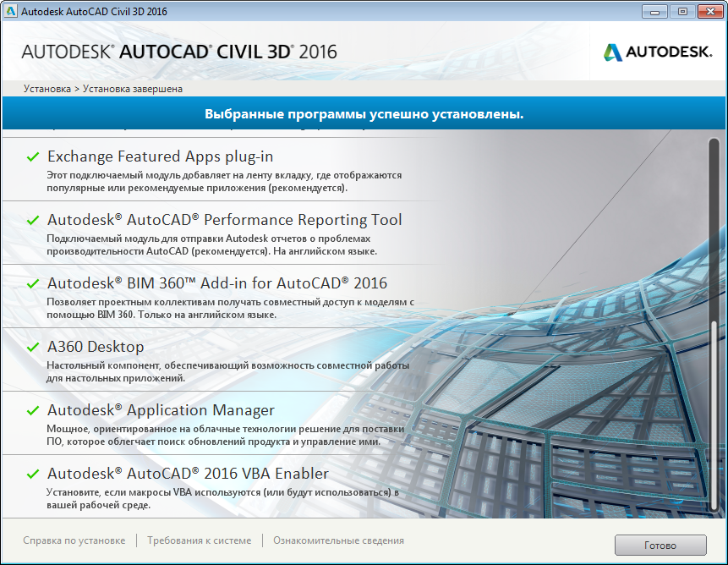Click the Autodesk logo in the header

(x=658, y=52)
